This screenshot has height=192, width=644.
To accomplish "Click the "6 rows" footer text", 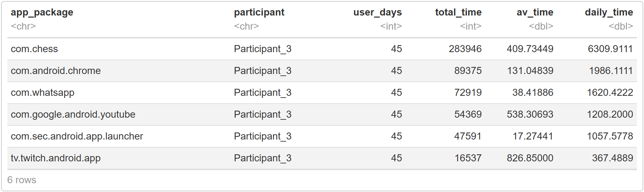I will tap(22, 180).
